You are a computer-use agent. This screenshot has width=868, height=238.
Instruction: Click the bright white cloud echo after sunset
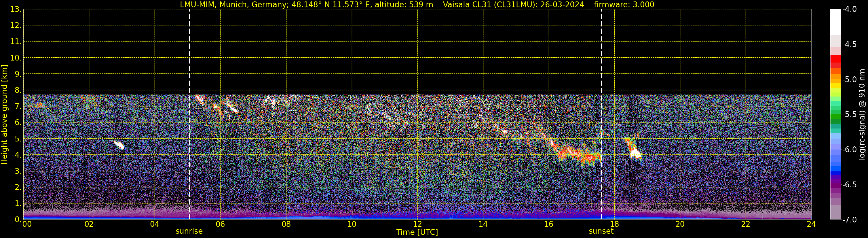tap(635, 153)
